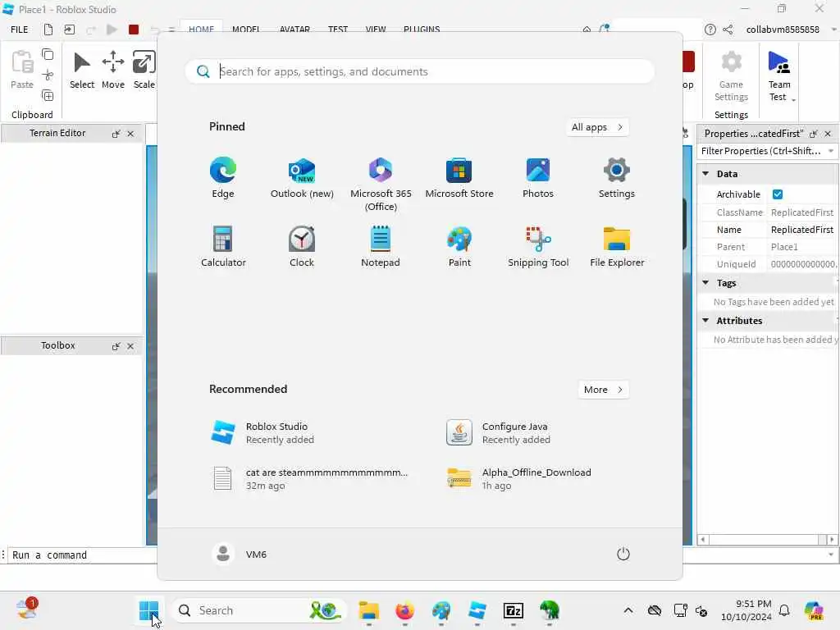840x630 pixels.
Task: Toggle the Archivable checkbox
Action: pos(778,194)
